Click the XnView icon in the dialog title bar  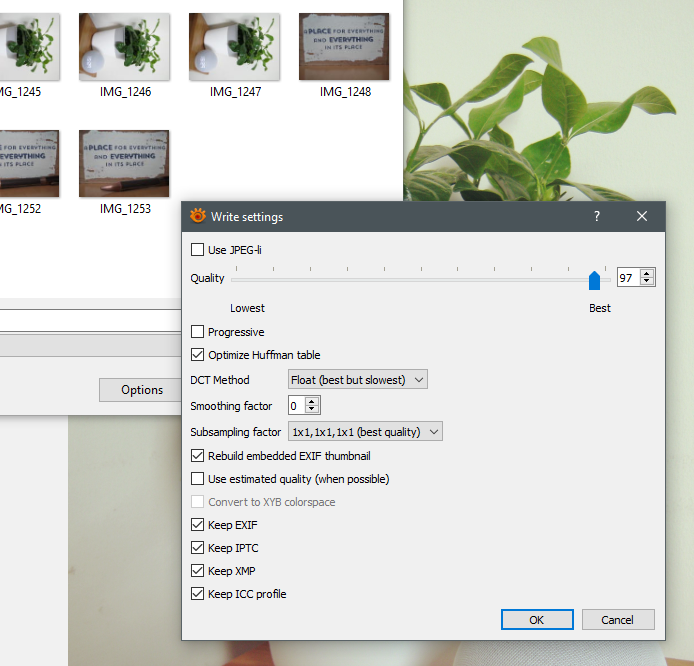(x=198, y=216)
